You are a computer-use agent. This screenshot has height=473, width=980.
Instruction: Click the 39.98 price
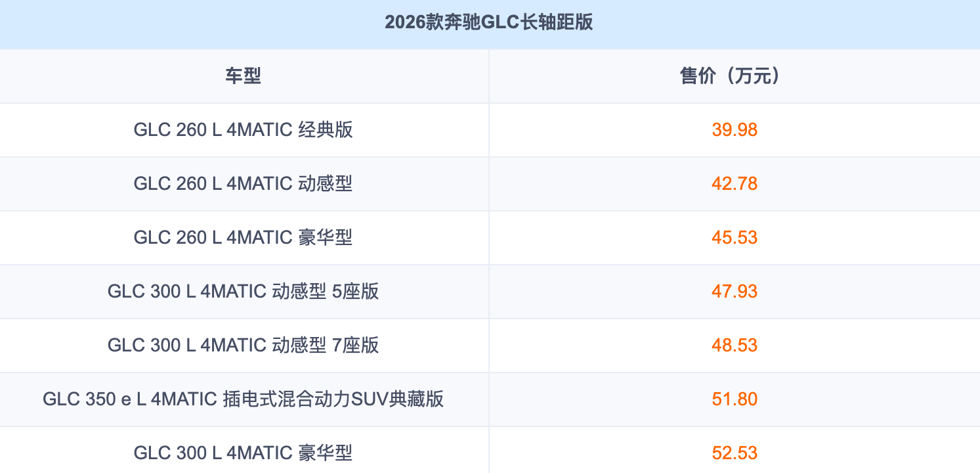point(735,130)
